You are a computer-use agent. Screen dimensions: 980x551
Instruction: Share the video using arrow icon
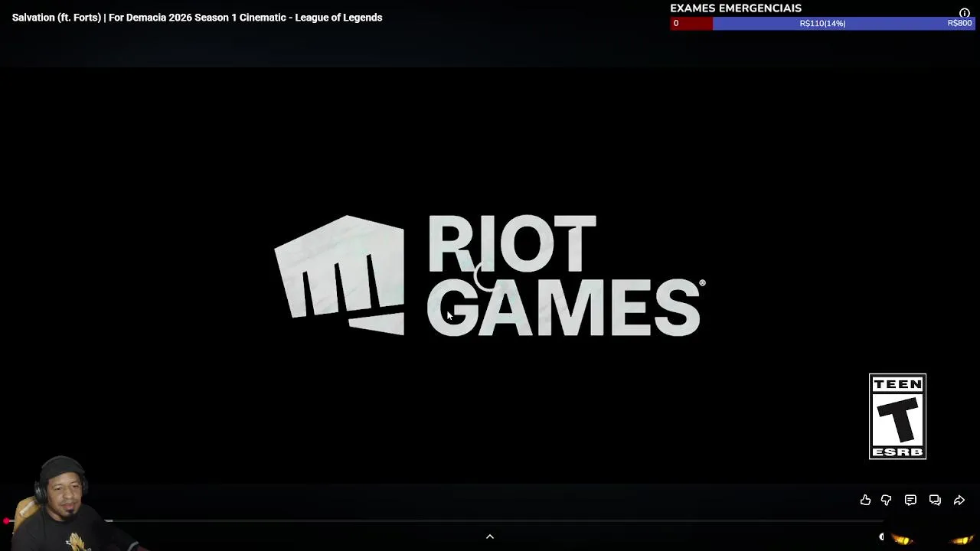point(959,500)
